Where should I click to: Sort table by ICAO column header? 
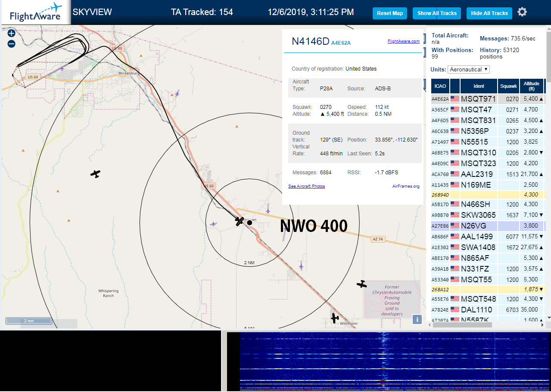coord(440,86)
